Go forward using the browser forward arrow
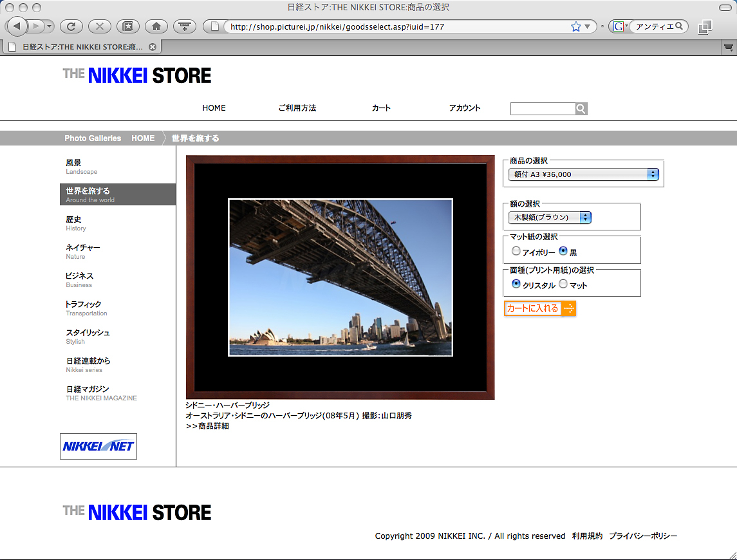 pos(36,26)
